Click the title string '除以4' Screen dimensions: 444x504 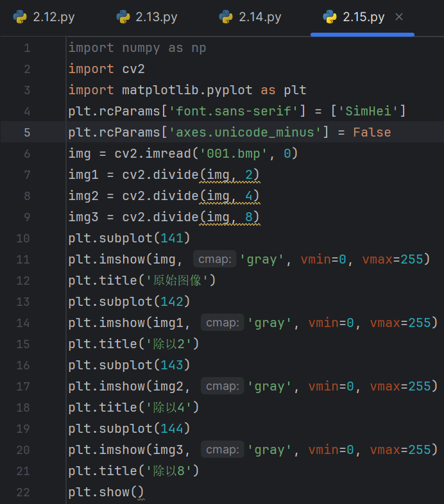[169, 408]
